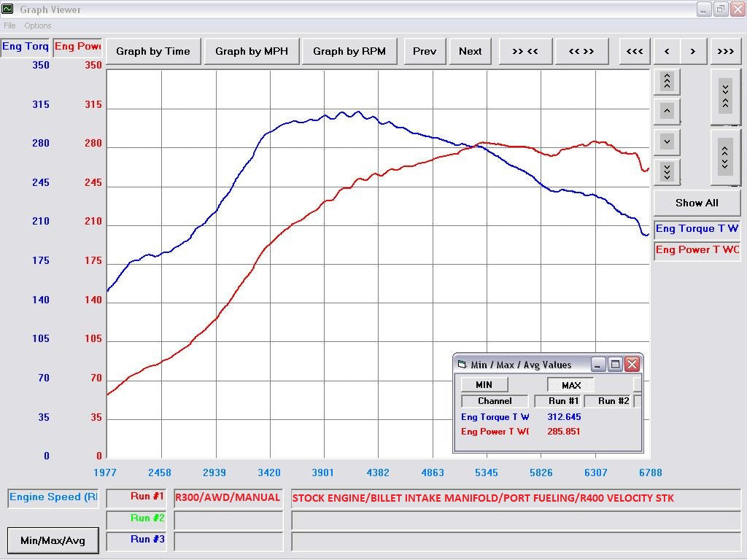Click the triple-up-chevron vertical scroll button

pyautogui.click(x=667, y=81)
